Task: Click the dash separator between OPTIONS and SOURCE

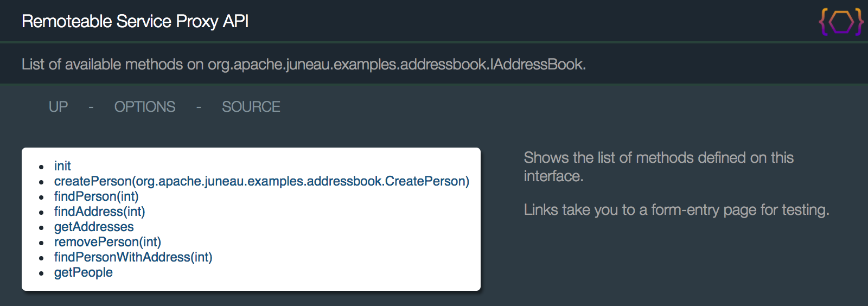Action: tap(199, 107)
